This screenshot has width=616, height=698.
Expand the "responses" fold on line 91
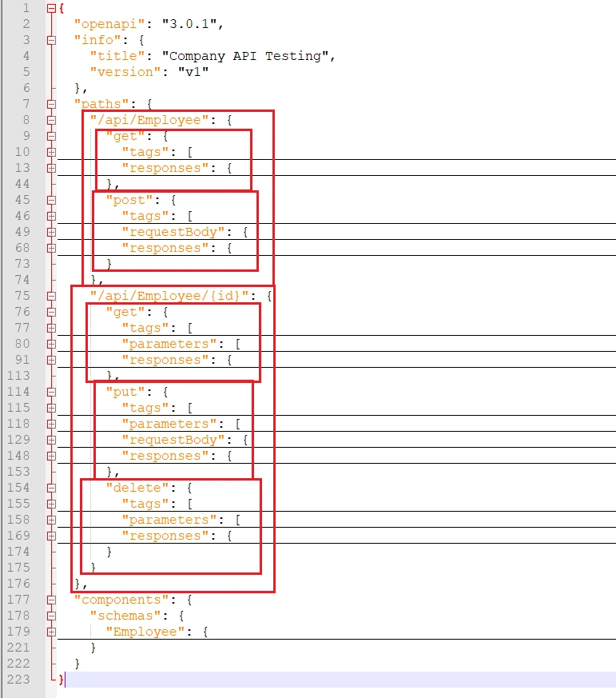(52, 360)
